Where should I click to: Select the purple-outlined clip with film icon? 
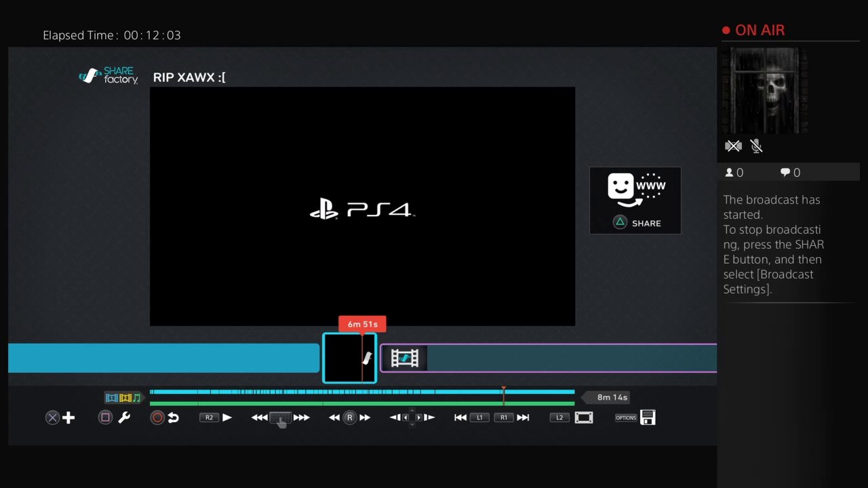(x=549, y=358)
